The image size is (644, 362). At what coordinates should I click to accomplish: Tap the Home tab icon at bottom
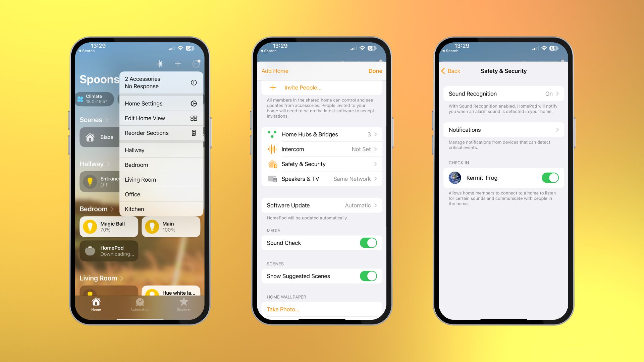[x=96, y=303]
